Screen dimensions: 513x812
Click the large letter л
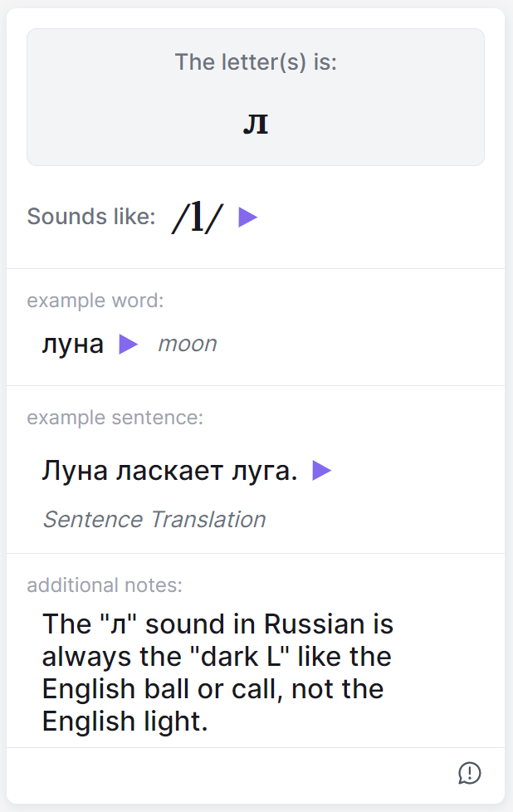click(x=256, y=125)
